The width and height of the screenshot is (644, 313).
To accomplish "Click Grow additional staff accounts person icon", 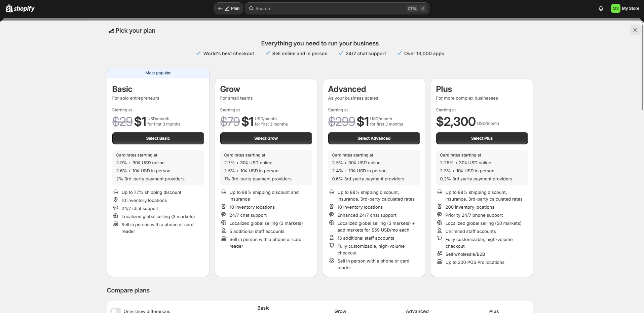I will coord(224,231).
